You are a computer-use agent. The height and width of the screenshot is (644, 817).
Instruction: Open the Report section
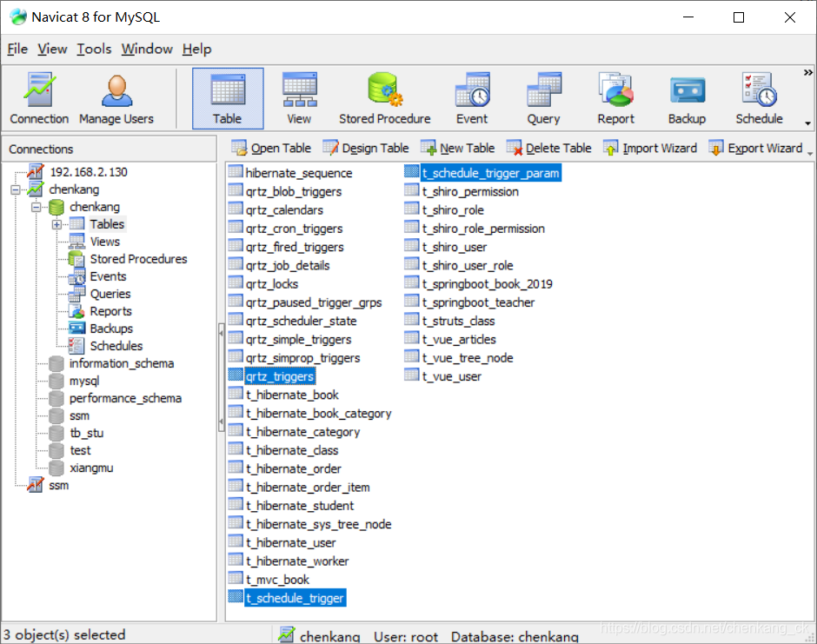(x=616, y=98)
